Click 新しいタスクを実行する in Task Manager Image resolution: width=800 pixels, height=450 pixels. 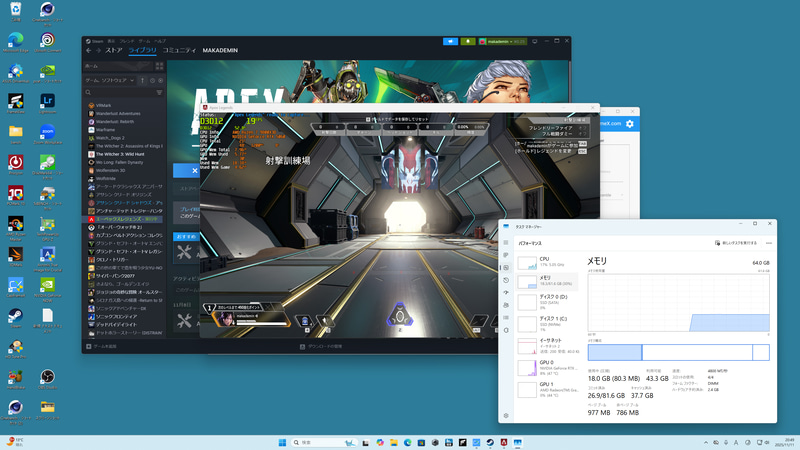pos(735,243)
